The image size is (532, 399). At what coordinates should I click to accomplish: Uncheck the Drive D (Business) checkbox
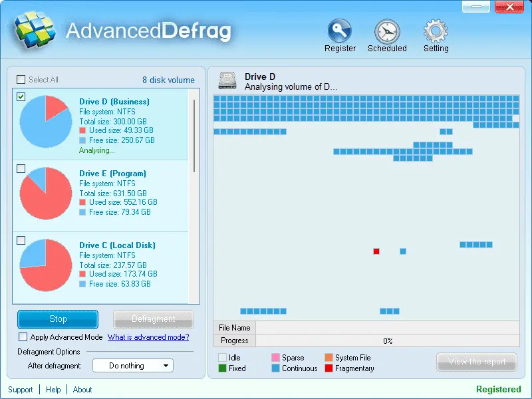click(x=21, y=96)
